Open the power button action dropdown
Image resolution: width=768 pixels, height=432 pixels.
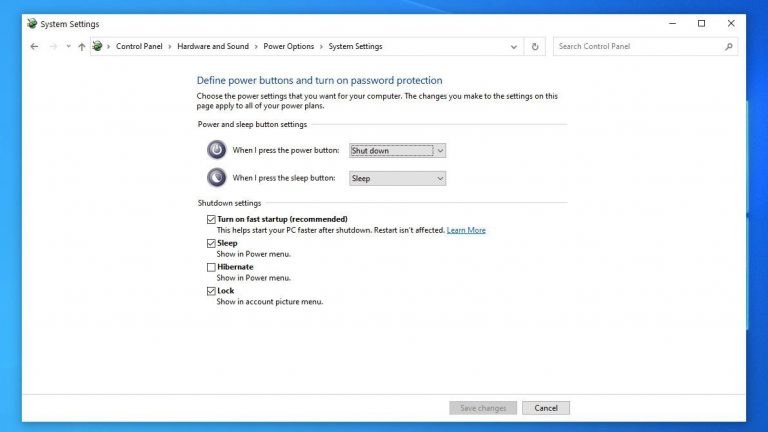(x=397, y=151)
